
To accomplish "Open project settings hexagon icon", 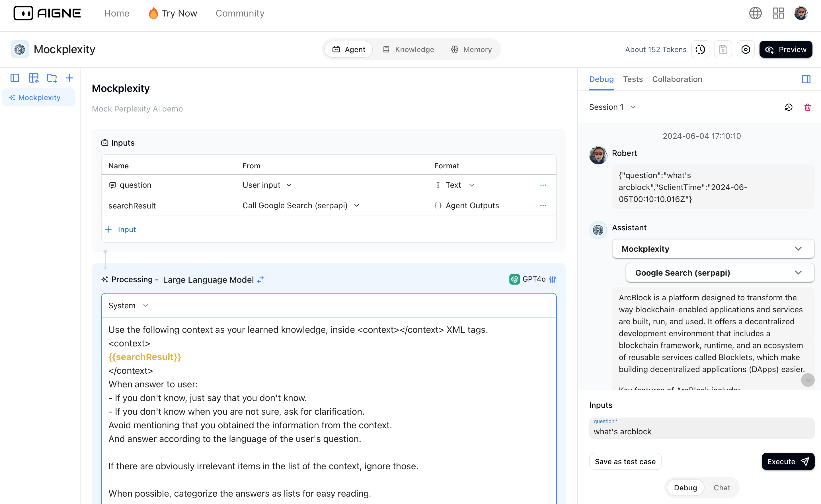I will pyautogui.click(x=746, y=49).
